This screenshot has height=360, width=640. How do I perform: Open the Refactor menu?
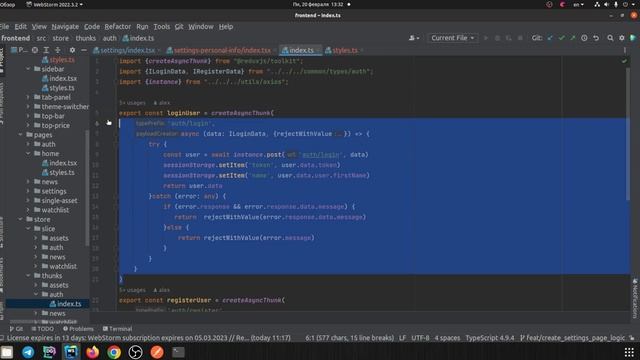[118, 27]
